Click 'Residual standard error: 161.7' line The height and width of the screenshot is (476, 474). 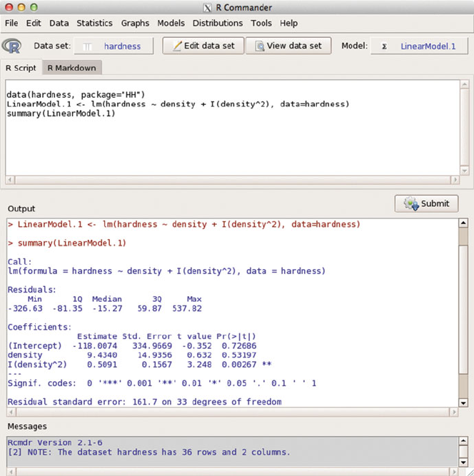click(144, 402)
